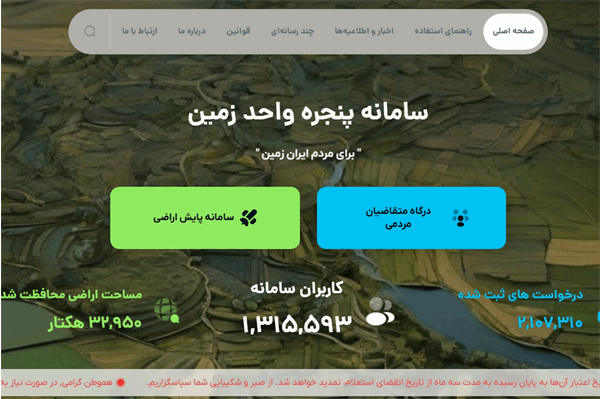The height and width of the screenshot is (399, 600).
Task: Open چند رسانه‌ای menu item
Action: (292, 31)
